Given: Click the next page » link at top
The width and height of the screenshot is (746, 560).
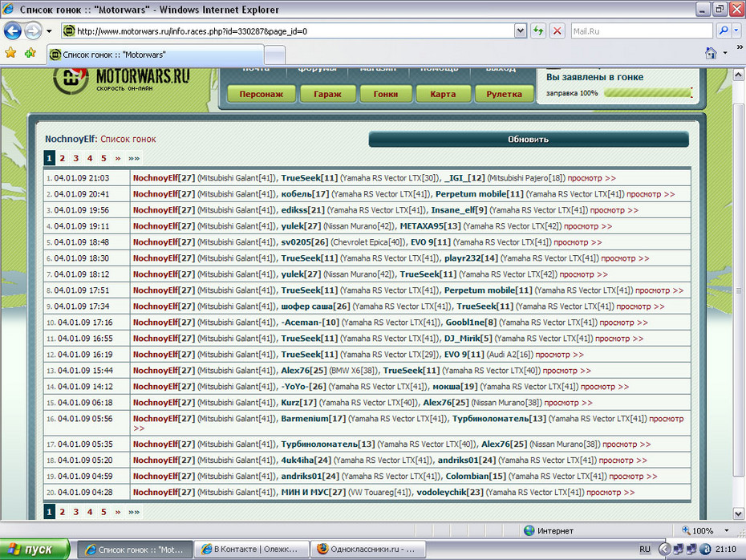Looking at the screenshot, I should click(x=118, y=158).
